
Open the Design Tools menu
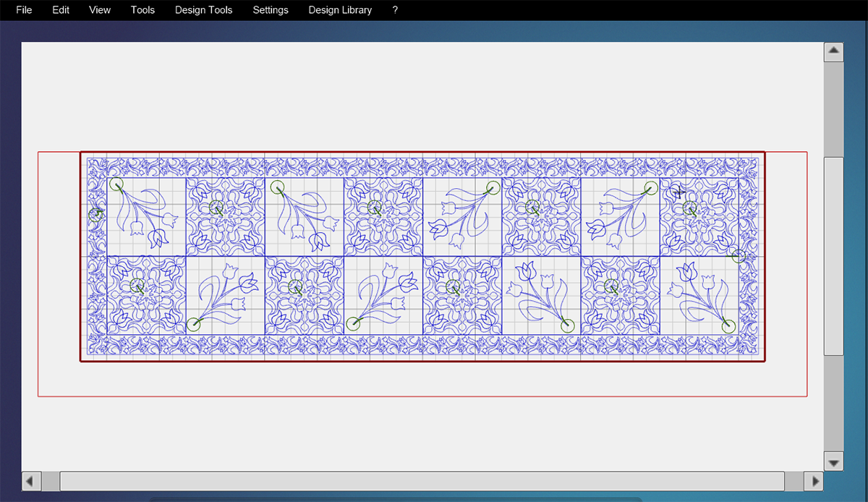pyautogui.click(x=204, y=10)
